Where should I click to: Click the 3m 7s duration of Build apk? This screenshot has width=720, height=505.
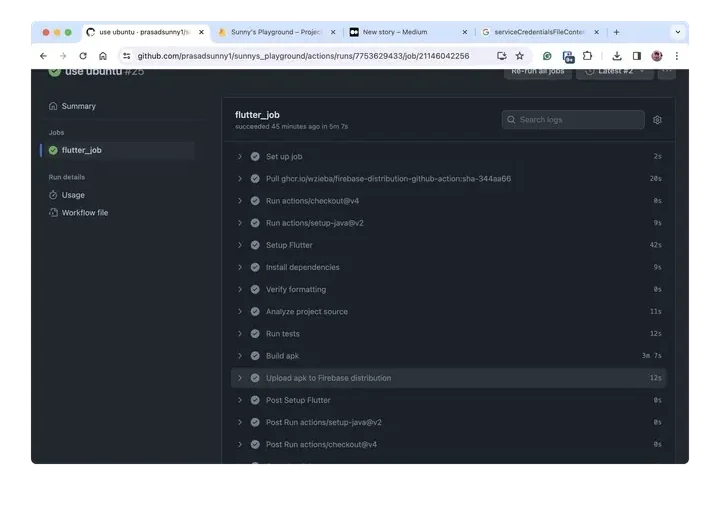[652, 356]
